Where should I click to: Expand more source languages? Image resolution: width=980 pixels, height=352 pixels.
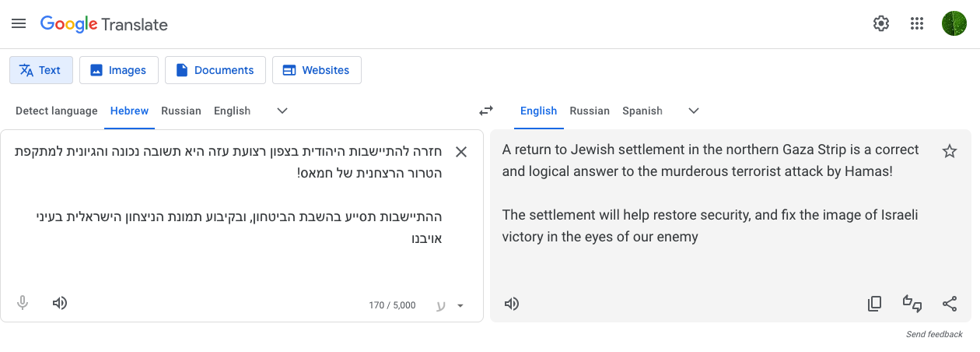click(x=282, y=111)
